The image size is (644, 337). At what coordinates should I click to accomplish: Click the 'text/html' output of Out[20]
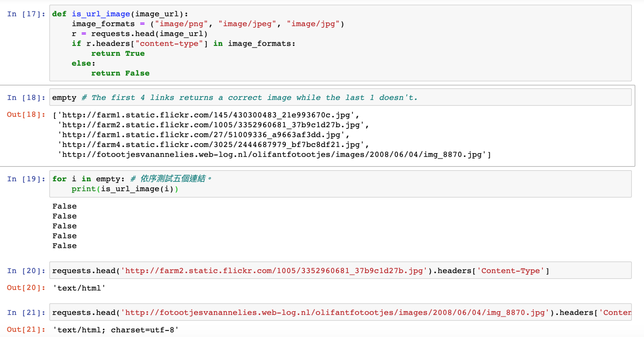tap(79, 288)
